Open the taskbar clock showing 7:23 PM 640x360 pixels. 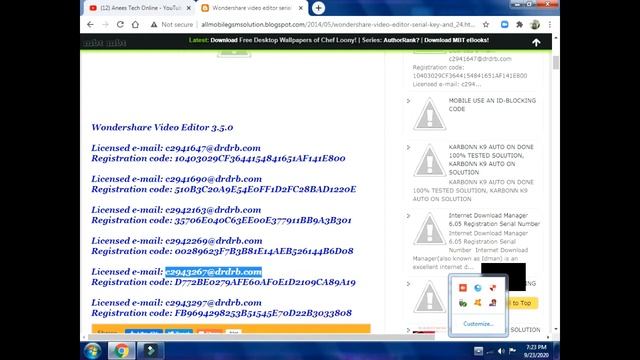point(536,351)
